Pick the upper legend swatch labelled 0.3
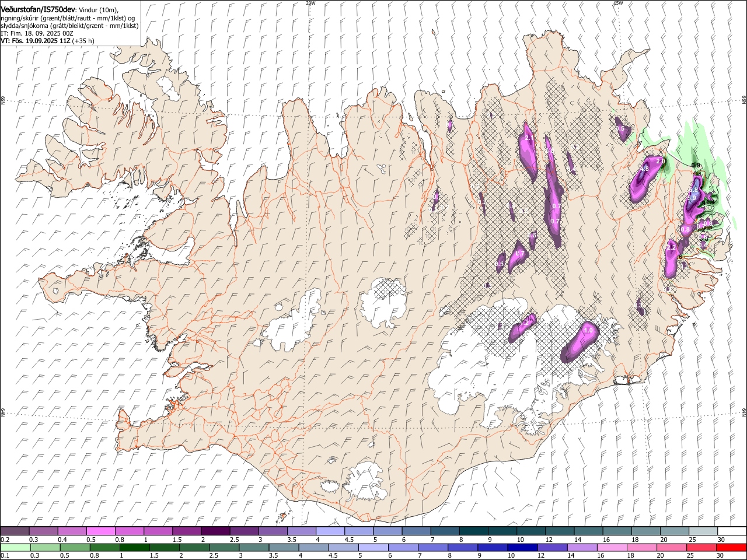The height and width of the screenshot is (560, 747). (x=43, y=531)
